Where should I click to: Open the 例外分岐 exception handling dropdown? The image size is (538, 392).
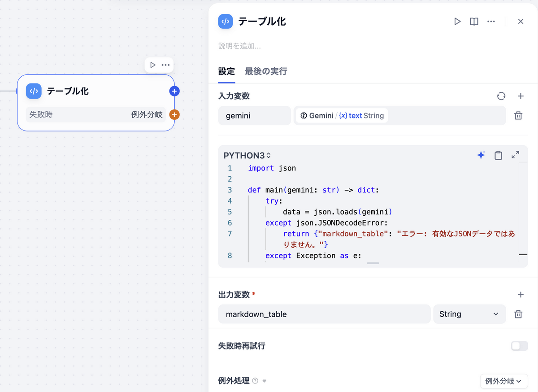(x=504, y=381)
